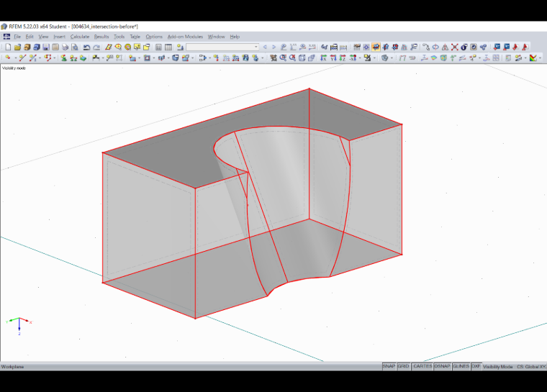
Task: Click the 'Workplane' status bar label
Action: [12, 367]
